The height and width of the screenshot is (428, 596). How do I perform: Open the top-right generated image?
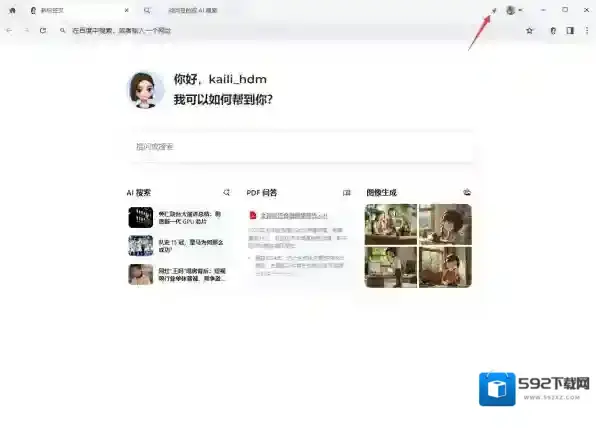445,224
